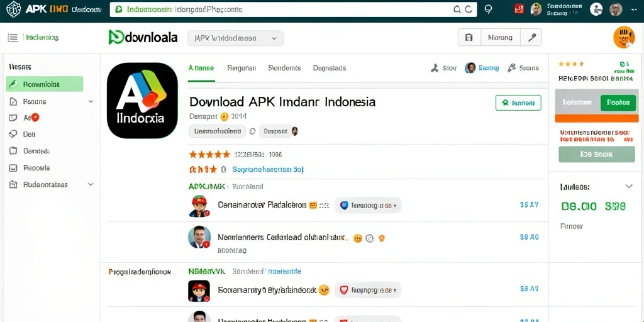The image size is (644, 322).
Task: Click the red notification icon in top bar
Action: tap(519, 9)
